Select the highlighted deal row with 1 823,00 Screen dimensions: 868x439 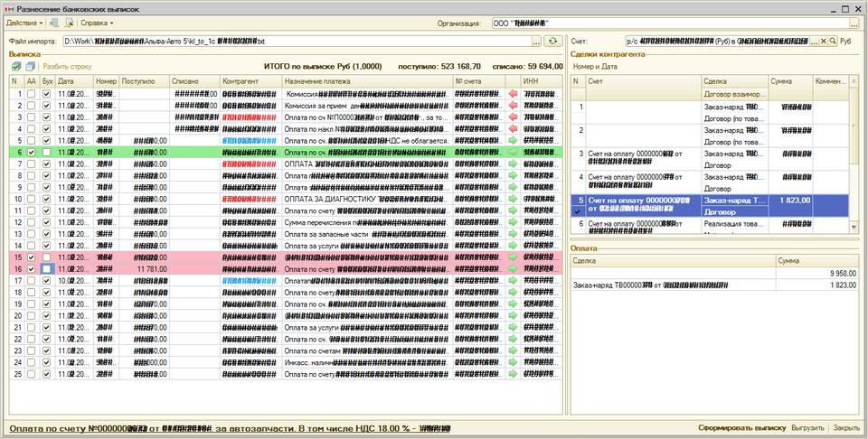[x=709, y=206]
